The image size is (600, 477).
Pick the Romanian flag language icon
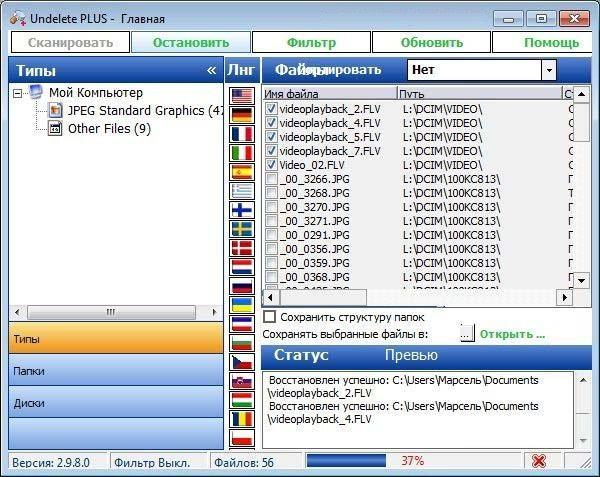(242, 419)
